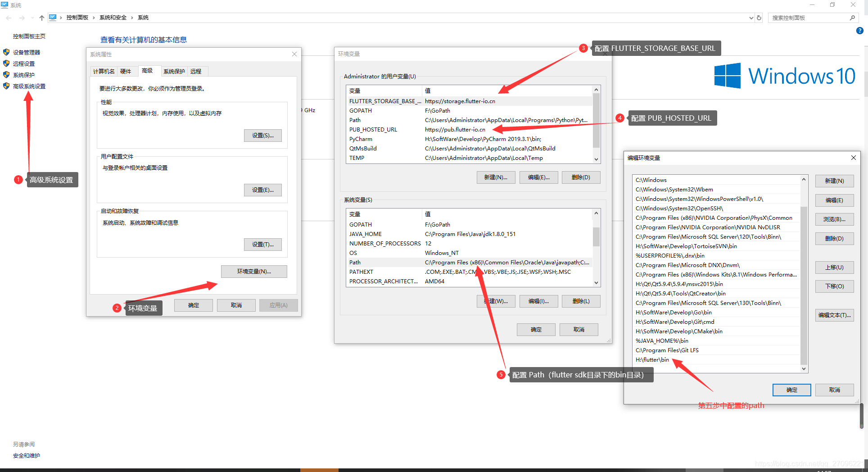The image size is (868, 472).
Task: Click the shield icon next to 设备管理器
Action: (6, 52)
